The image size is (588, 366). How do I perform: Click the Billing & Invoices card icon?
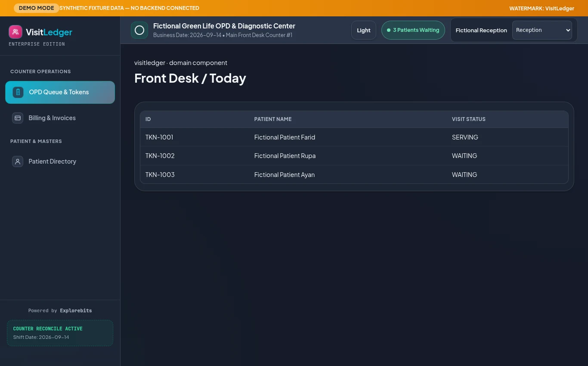point(18,118)
